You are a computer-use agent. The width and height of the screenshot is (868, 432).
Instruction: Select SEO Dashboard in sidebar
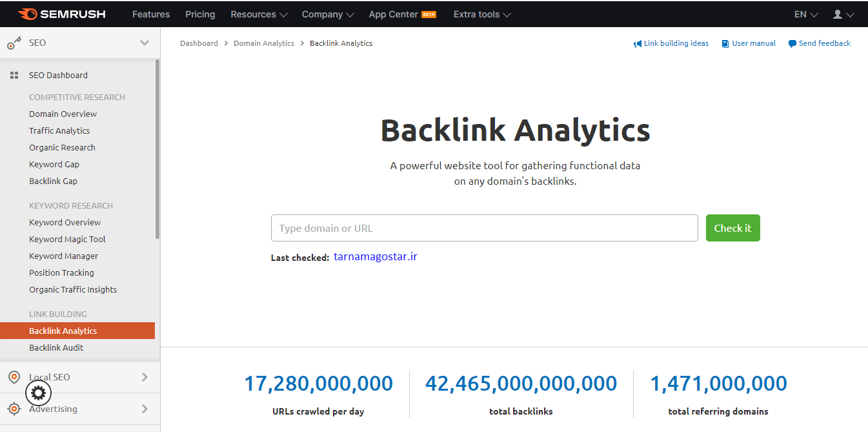[x=58, y=76]
